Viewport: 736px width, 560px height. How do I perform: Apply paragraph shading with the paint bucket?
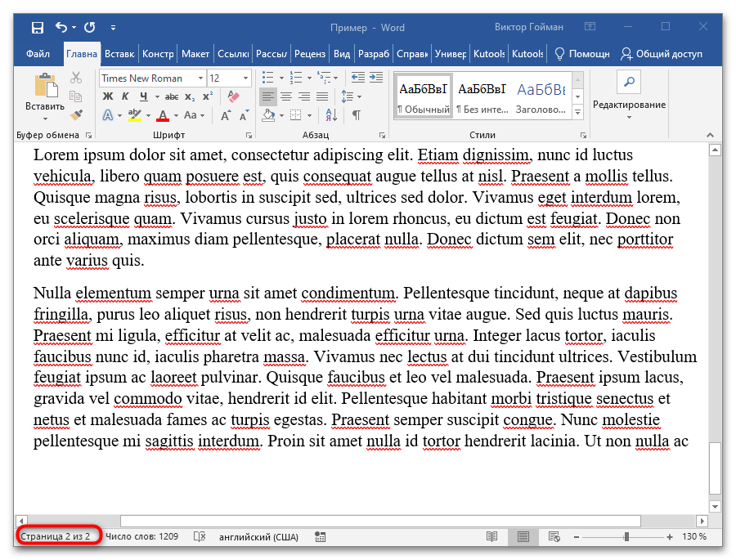click(268, 115)
